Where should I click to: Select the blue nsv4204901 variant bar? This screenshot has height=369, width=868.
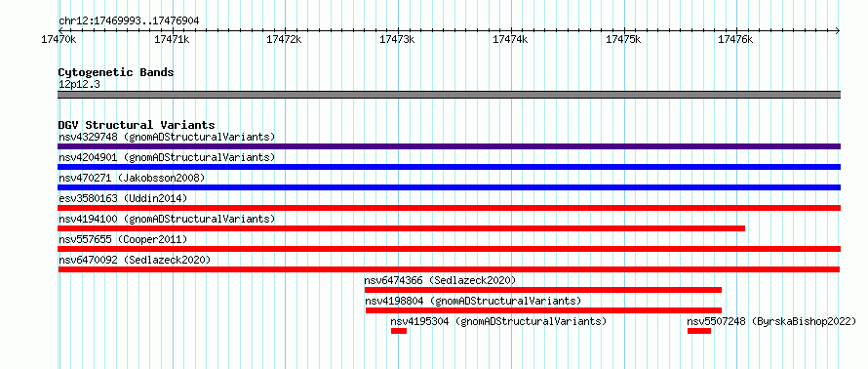coord(449,167)
